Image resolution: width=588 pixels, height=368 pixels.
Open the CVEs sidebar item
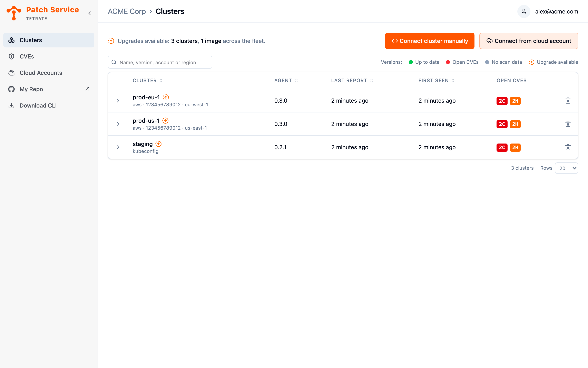click(x=49, y=56)
